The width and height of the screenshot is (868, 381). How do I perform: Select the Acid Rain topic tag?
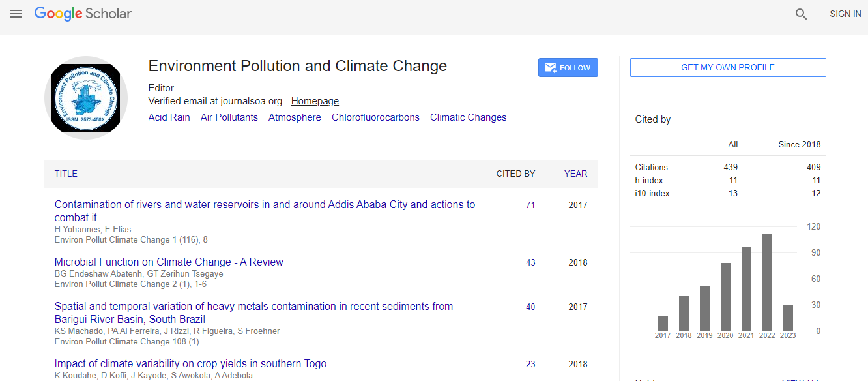(x=169, y=117)
